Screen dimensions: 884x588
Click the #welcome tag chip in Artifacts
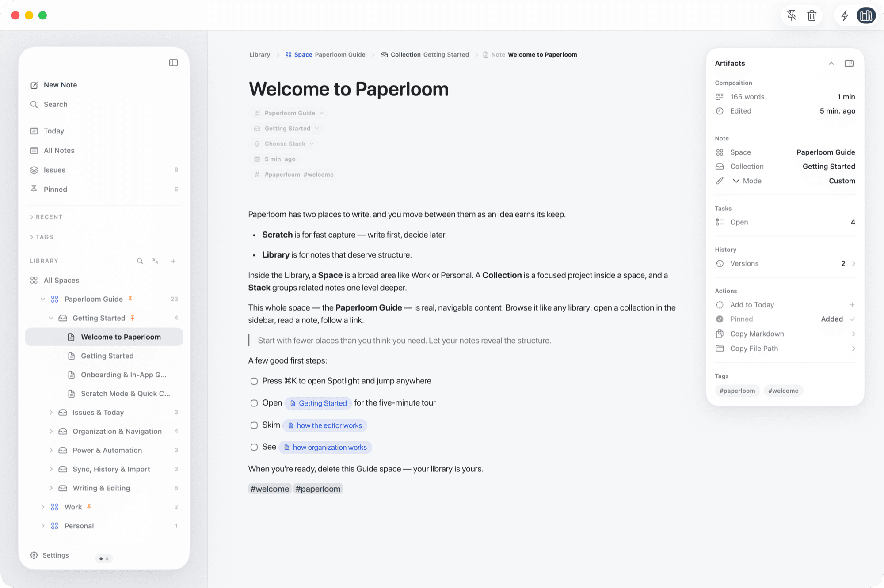pos(783,391)
